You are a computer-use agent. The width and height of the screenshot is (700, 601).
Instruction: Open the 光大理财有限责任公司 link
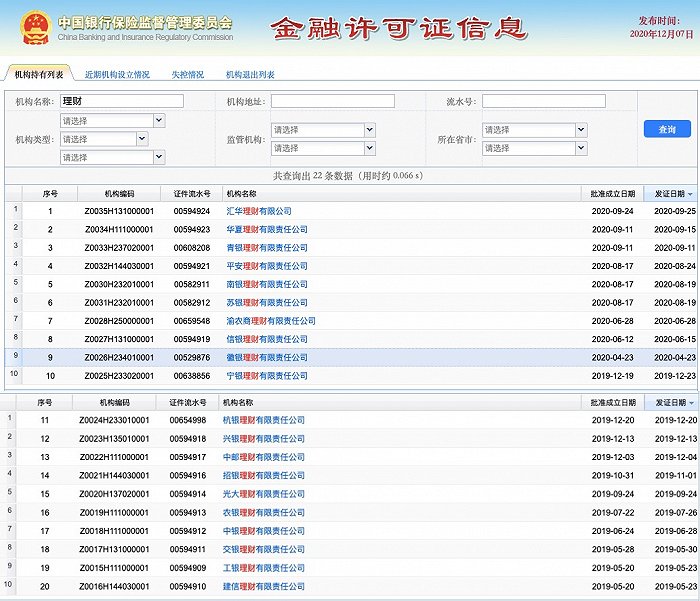tap(264, 494)
